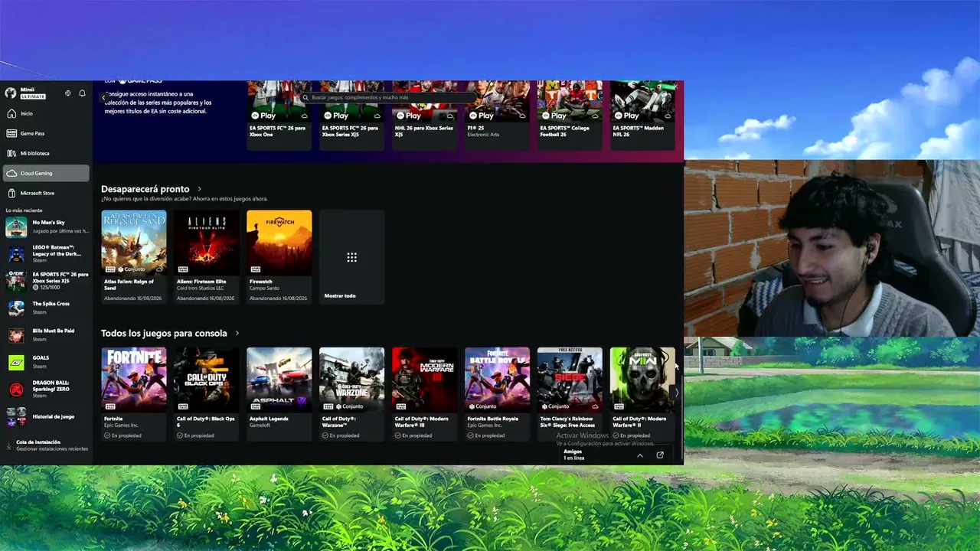
Task: Open the Firewatch game card
Action: click(279, 256)
